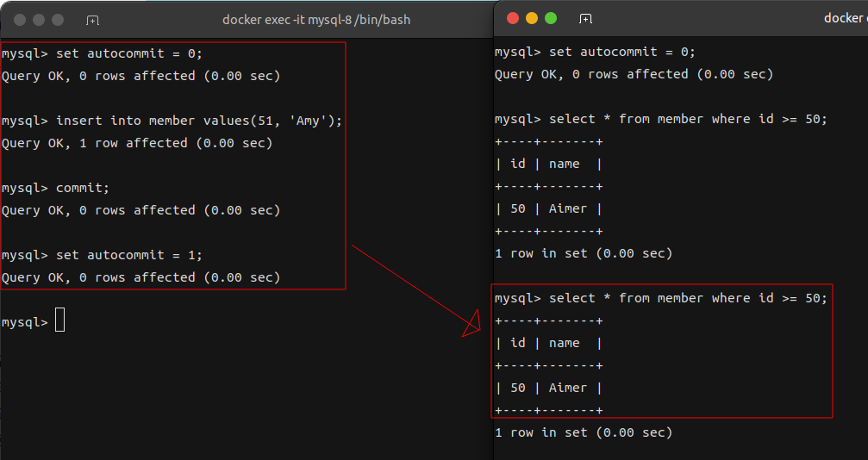868x460 pixels.
Task: Click the 'Query OK, 1 row affected' result line
Action: click(137, 143)
